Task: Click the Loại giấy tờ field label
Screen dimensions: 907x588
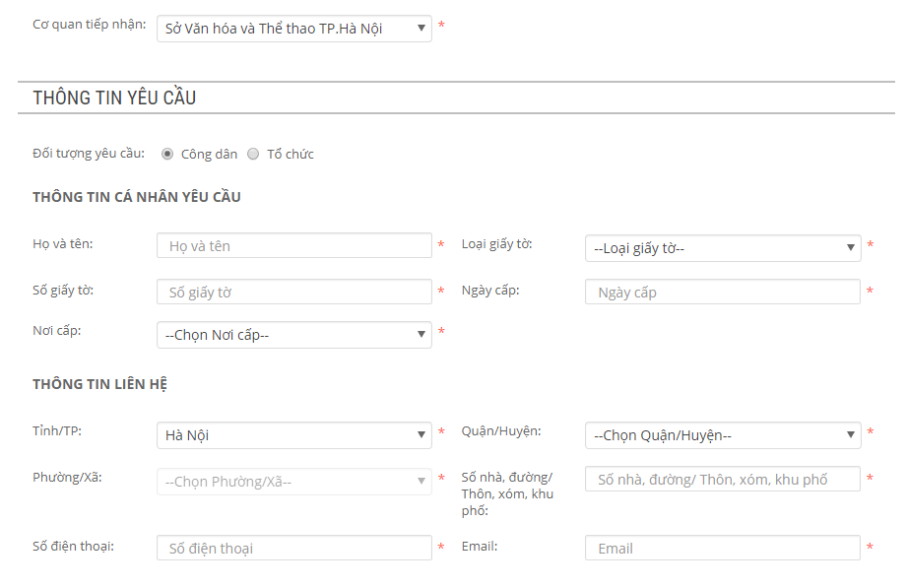Action: coord(496,244)
